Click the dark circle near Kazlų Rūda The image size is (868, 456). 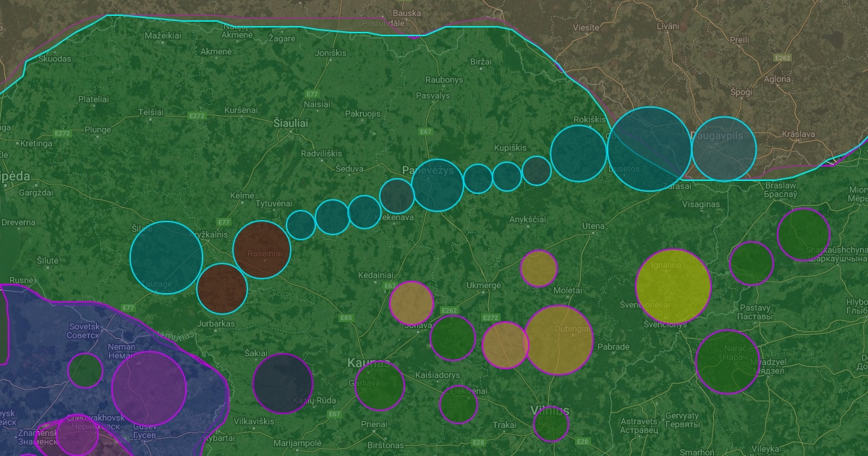pyautogui.click(x=283, y=384)
